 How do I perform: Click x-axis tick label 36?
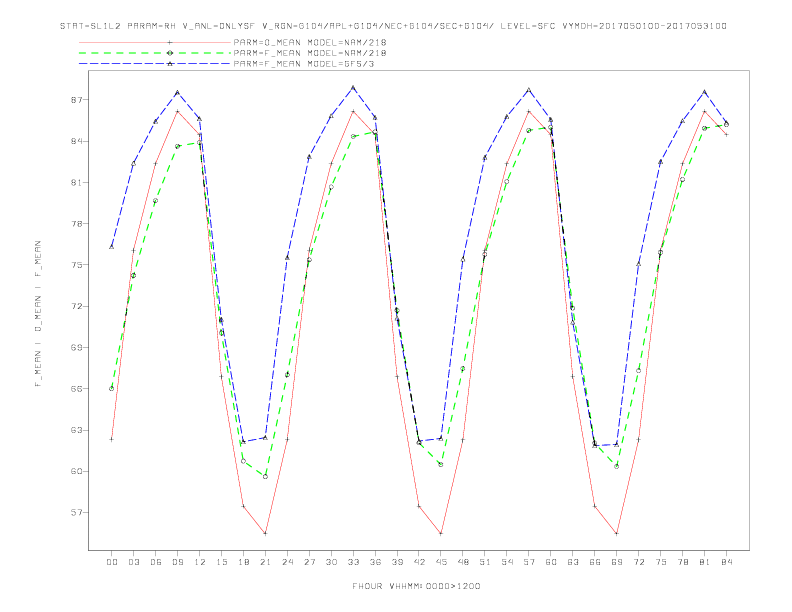point(375,562)
